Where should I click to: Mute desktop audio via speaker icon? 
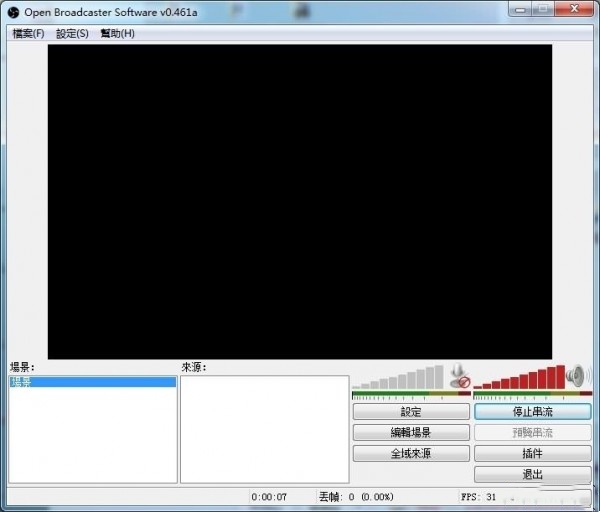click(578, 376)
